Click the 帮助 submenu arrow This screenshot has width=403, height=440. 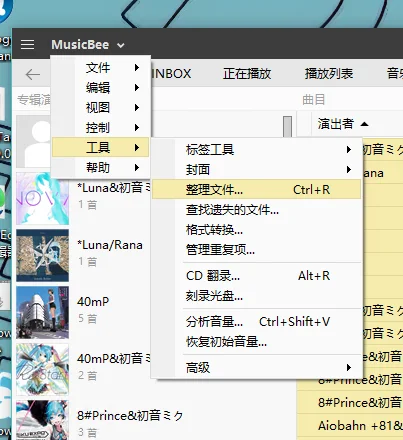(137, 167)
